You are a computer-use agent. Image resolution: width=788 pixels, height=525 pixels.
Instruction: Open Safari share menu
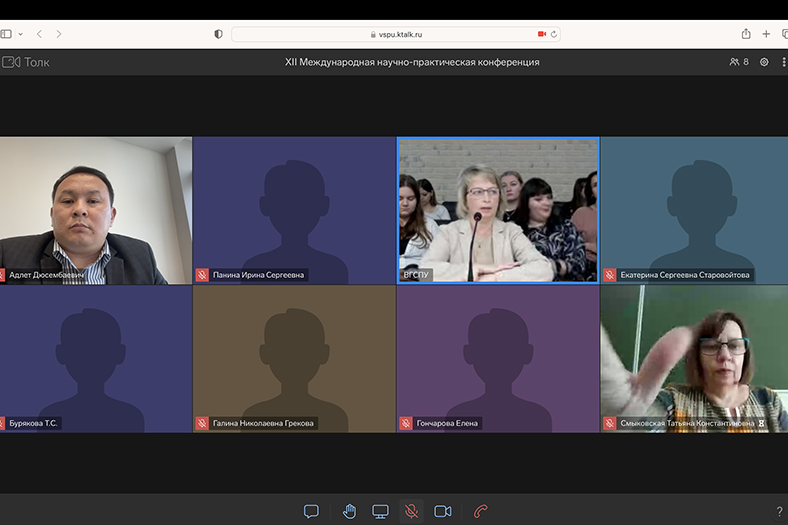(x=746, y=34)
